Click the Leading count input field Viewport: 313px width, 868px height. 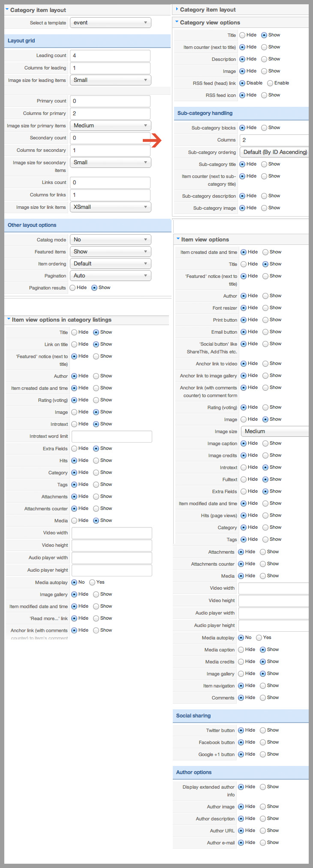coord(110,56)
